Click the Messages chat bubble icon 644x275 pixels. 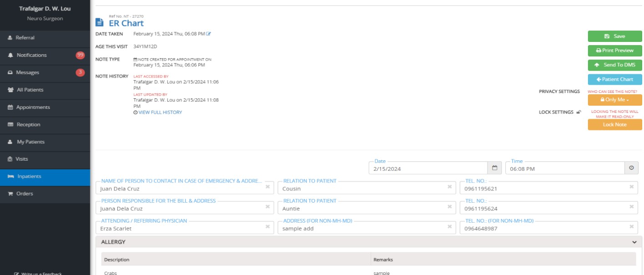click(x=10, y=72)
